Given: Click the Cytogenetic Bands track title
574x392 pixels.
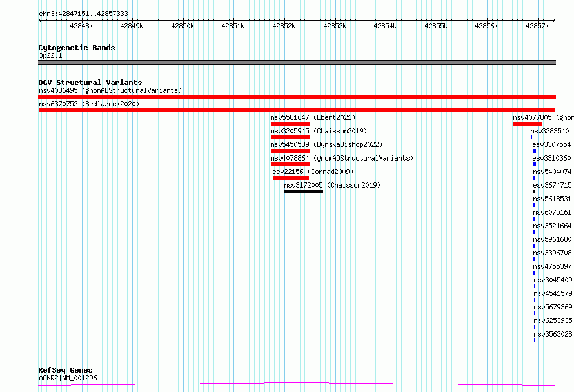Looking at the screenshot, I should [77, 48].
